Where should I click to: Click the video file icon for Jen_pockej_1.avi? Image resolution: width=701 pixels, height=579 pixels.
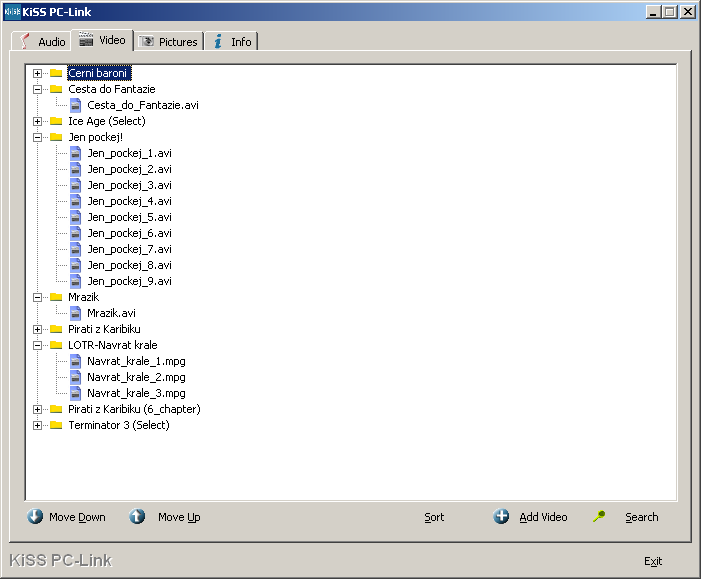click(x=76, y=153)
